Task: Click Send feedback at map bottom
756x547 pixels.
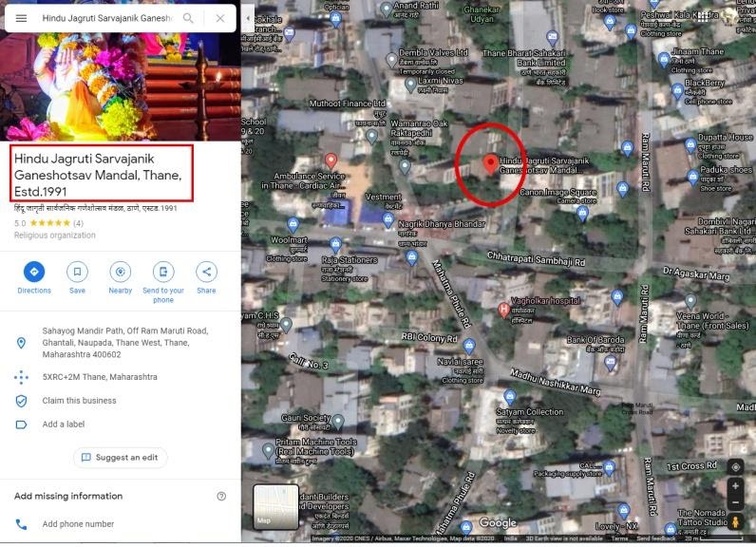Action: pos(655,538)
